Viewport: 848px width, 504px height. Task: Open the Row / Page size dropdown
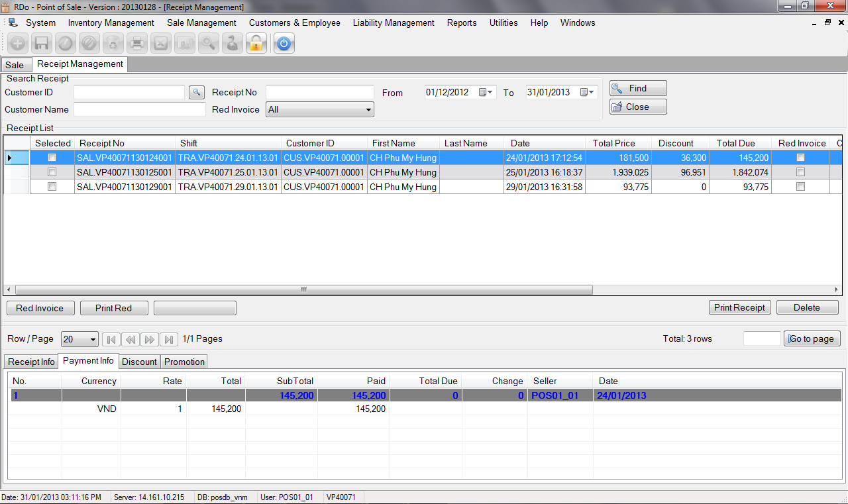click(x=92, y=339)
